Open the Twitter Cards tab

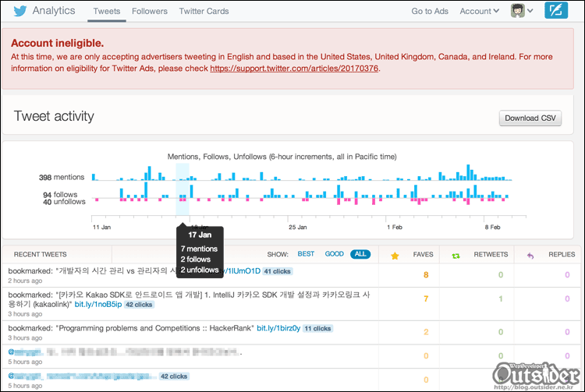pos(204,11)
